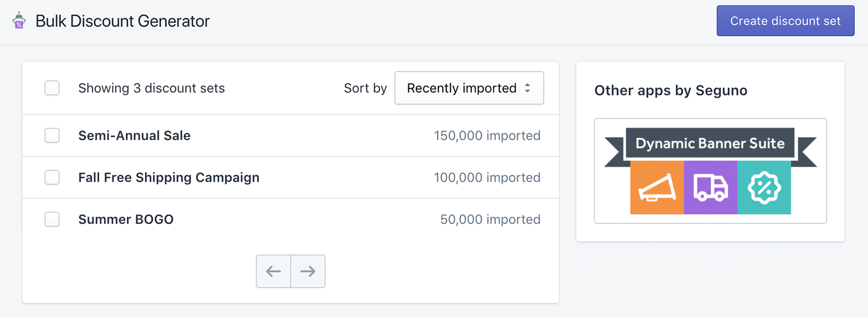Click the 150,000 imported count

pyautogui.click(x=487, y=135)
